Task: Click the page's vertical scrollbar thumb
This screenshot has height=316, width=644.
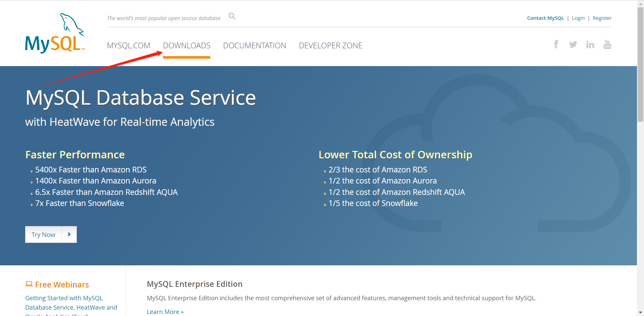Action: pos(640,64)
